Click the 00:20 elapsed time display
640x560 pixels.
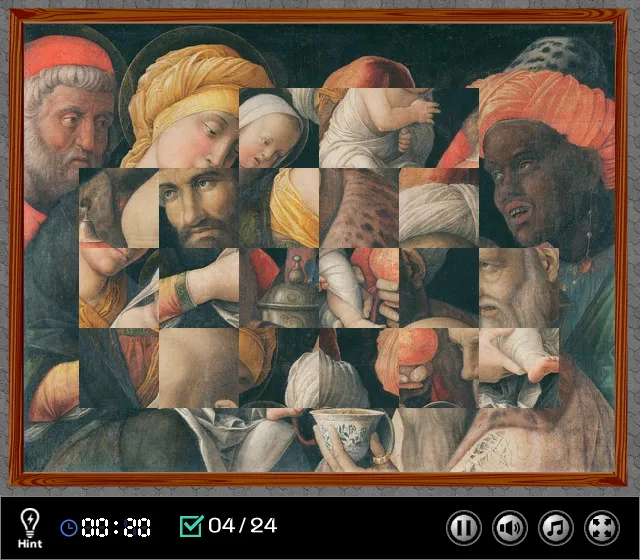click(116, 527)
